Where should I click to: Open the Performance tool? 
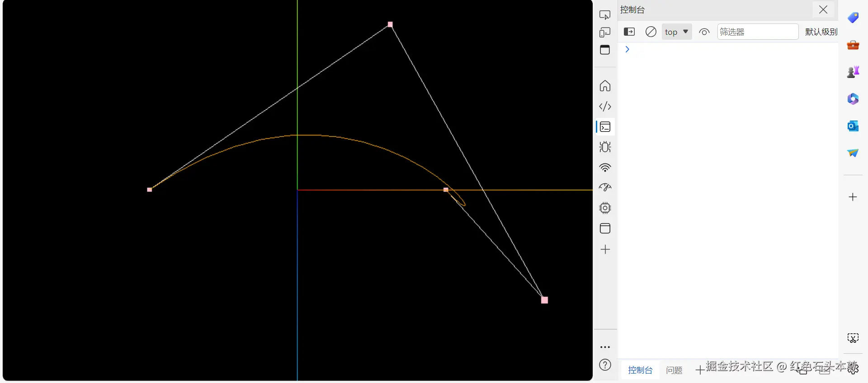click(605, 187)
